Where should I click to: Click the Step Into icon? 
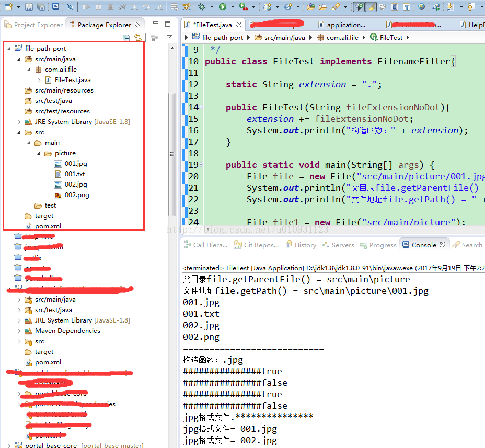(134, 7)
